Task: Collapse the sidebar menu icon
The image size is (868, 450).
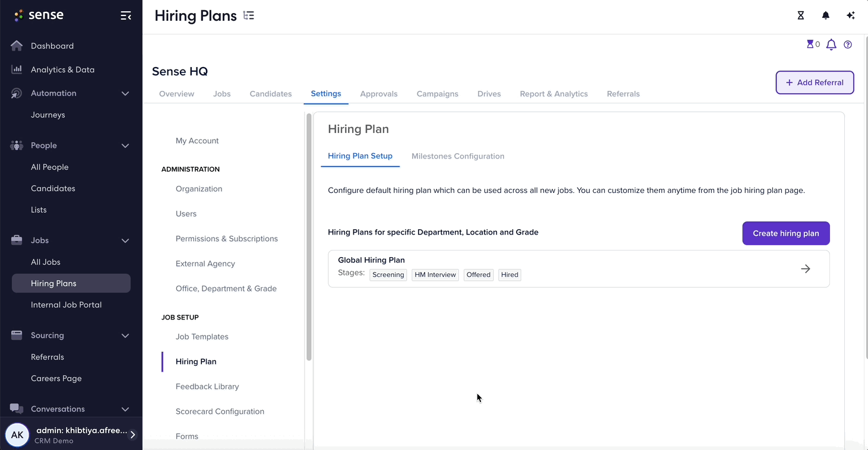Action: tap(126, 15)
